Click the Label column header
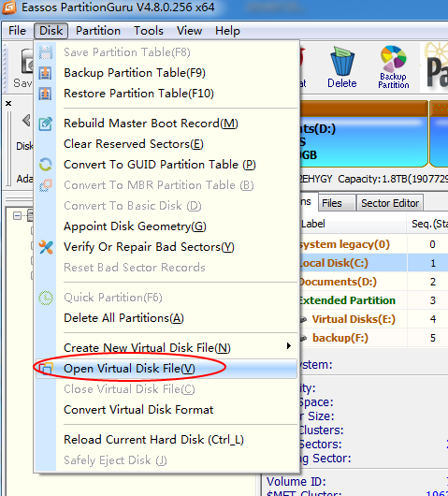Viewport: 448px width, 496px height. 353,224
